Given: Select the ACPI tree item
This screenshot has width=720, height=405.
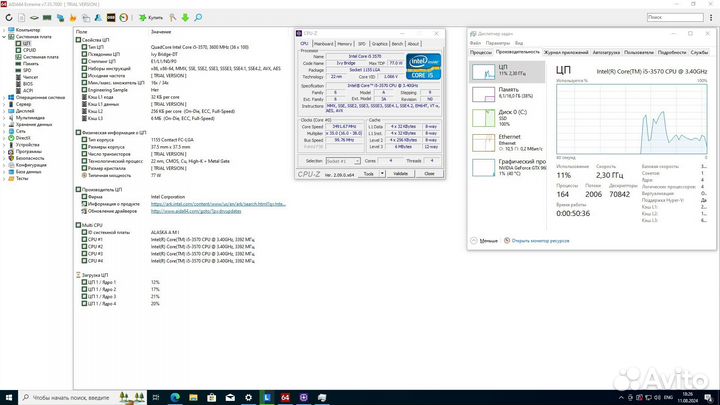Looking at the screenshot, I should pos(28,90).
